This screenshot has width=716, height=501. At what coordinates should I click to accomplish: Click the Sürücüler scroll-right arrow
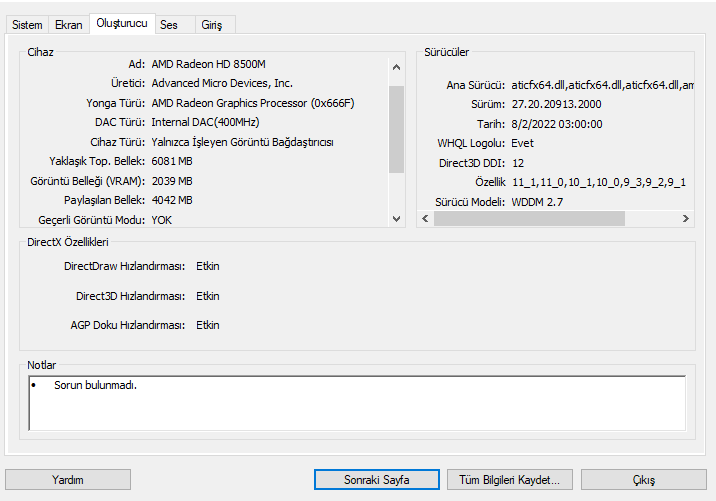[686, 218]
